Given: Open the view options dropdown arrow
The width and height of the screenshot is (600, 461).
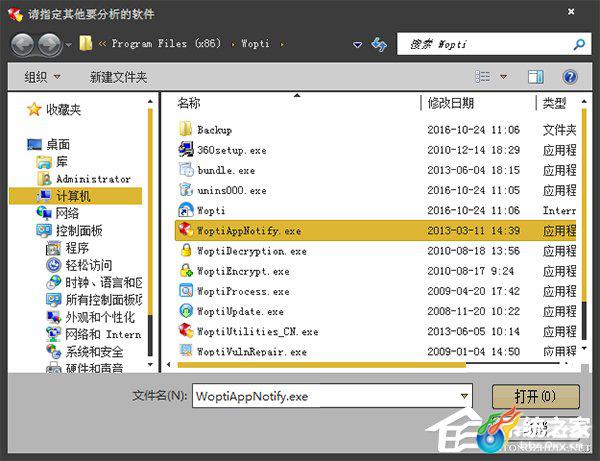Looking at the screenshot, I should (x=504, y=77).
